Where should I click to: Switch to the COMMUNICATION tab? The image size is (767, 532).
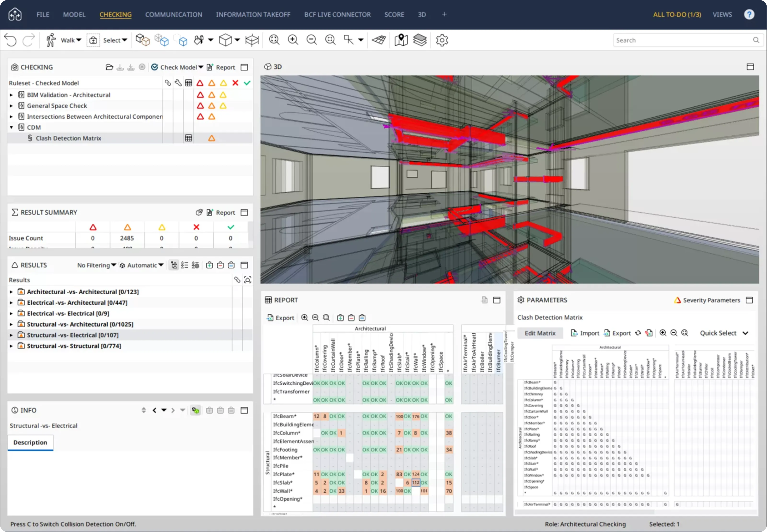click(173, 15)
